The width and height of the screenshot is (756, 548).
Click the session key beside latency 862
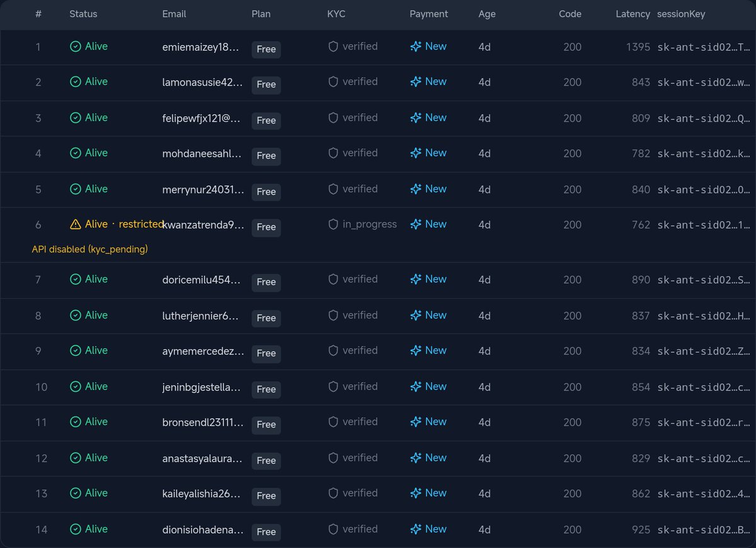point(704,493)
